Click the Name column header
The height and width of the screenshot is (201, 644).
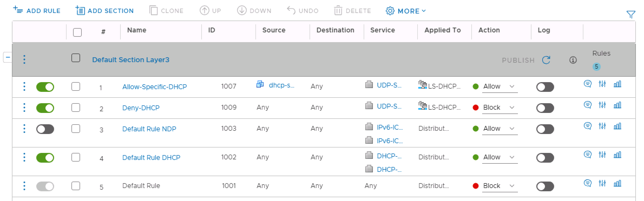pos(137,30)
